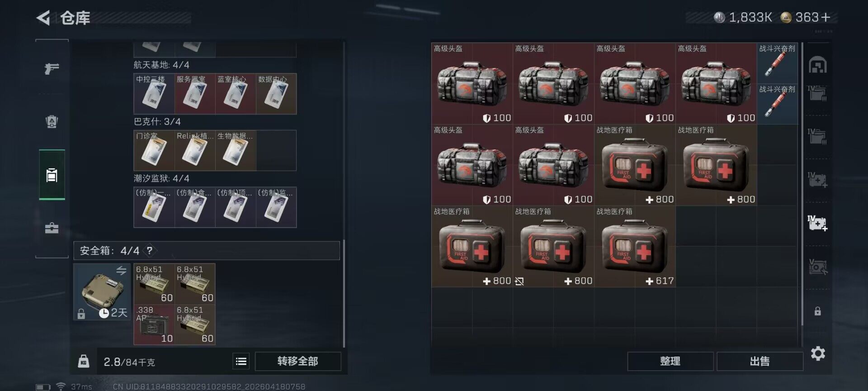Click the 转移全部 button
The width and height of the screenshot is (868, 391).
click(x=298, y=361)
